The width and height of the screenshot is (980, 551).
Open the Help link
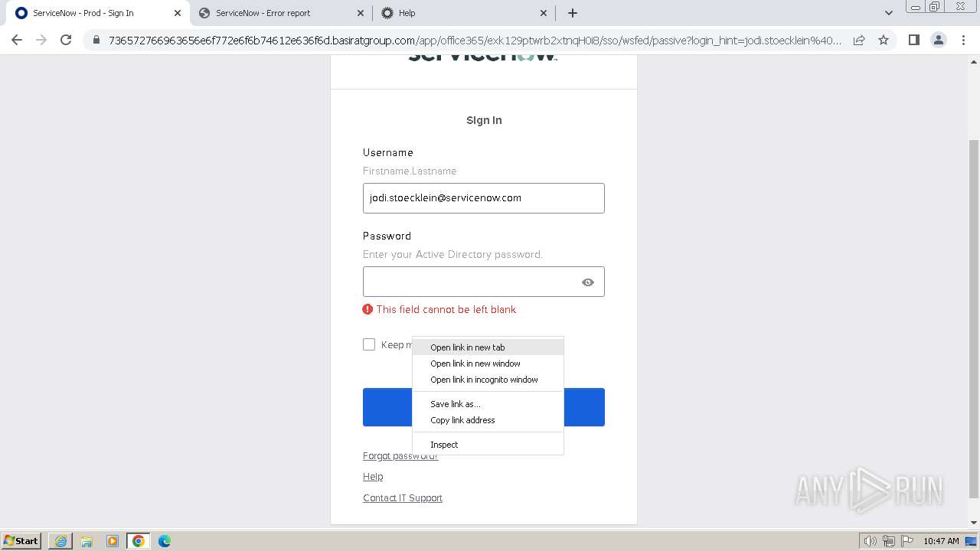(x=373, y=477)
